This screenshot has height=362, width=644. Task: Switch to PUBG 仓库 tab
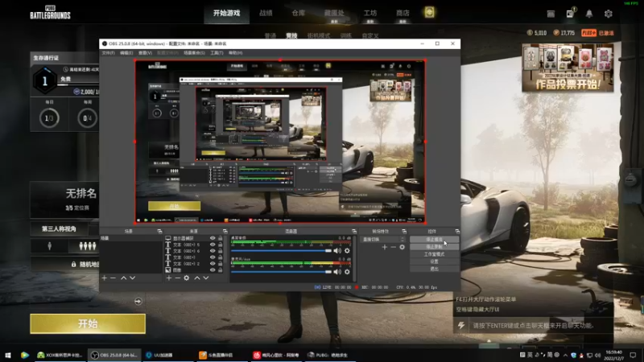[298, 13]
